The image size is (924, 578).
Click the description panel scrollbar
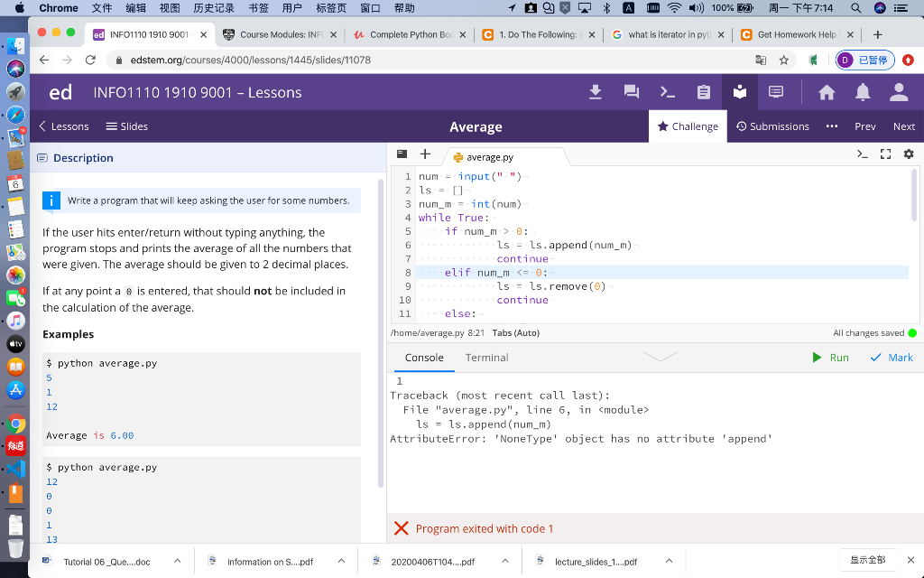[x=381, y=333]
